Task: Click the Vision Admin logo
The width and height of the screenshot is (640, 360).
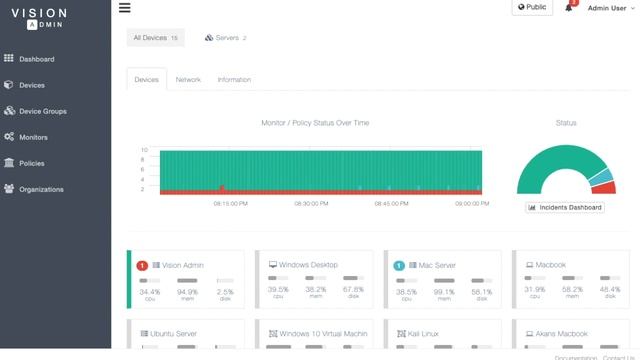Action: tap(39, 19)
